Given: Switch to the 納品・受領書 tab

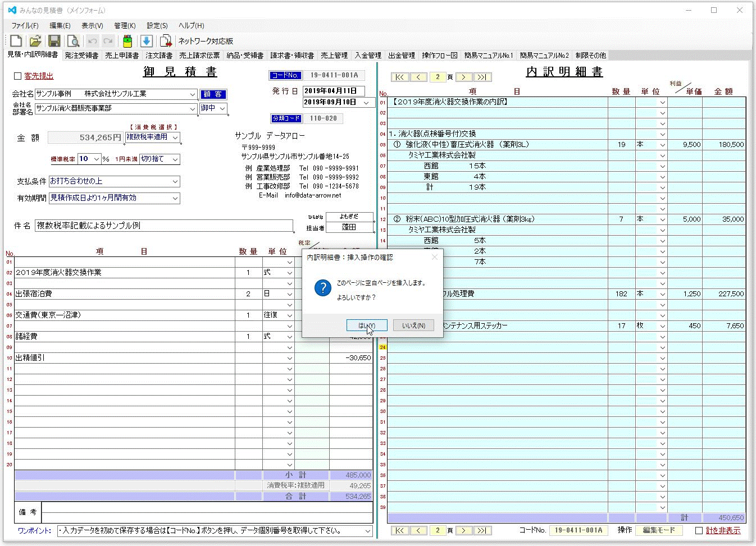Looking at the screenshot, I should pyautogui.click(x=245, y=56).
